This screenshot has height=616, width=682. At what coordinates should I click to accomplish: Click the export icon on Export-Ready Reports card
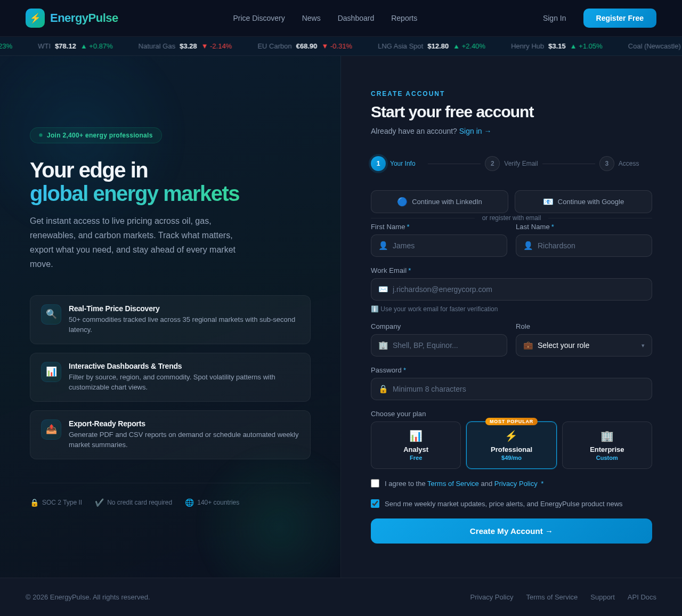51,429
